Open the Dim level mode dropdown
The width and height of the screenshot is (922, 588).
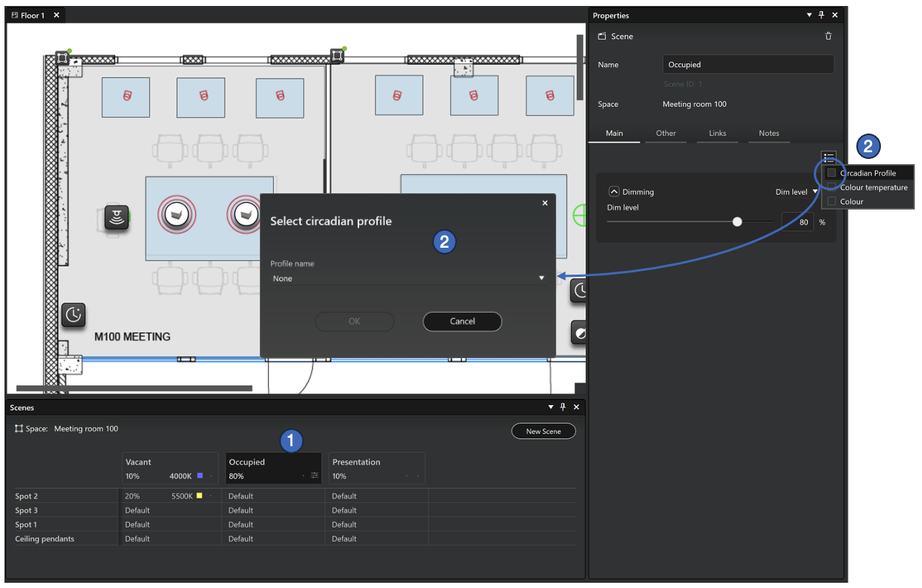coord(797,192)
